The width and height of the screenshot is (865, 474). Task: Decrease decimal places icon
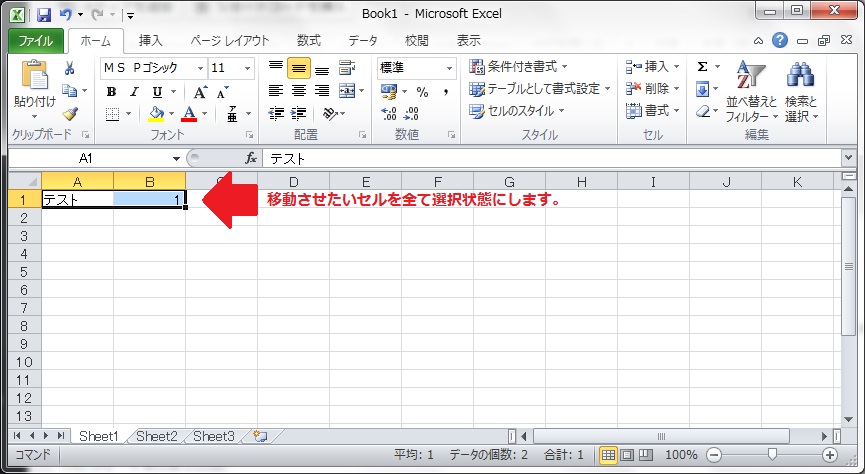(x=412, y=114)
